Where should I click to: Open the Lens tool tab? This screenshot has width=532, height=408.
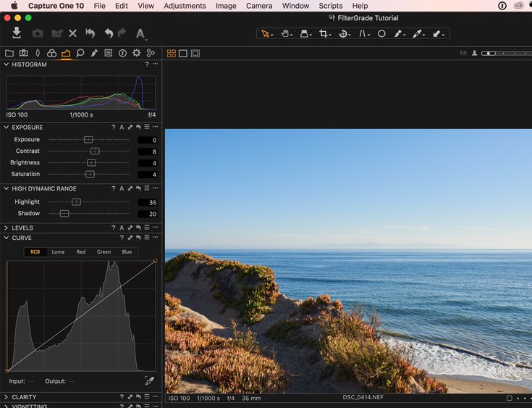click(x=38, y=53)
